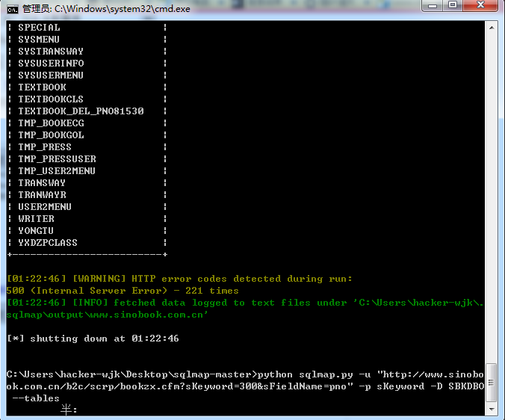This screenshot has height=420, width=505.
Task: Click the SYSUSERINFO table name
Action: (x=51, y=63)
